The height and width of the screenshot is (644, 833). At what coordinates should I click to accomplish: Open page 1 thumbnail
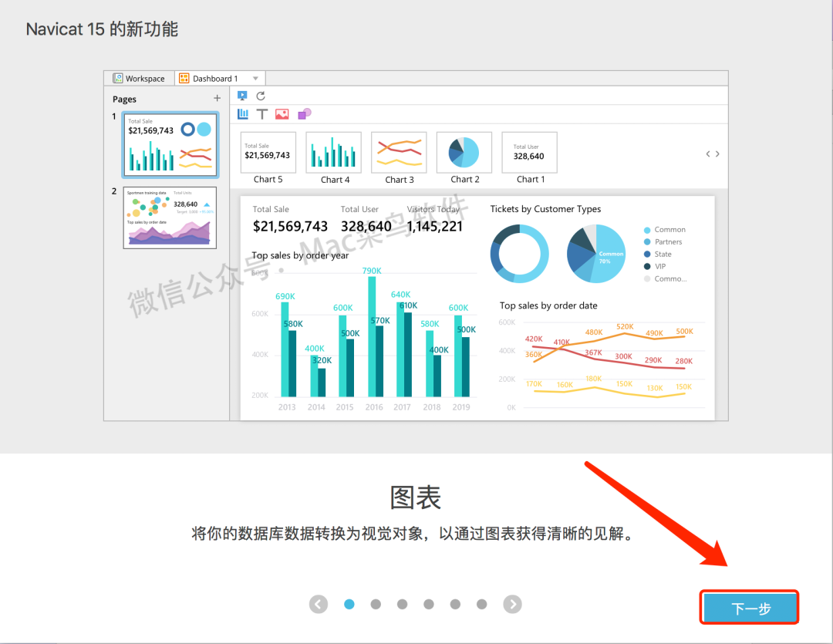point(170,144)
